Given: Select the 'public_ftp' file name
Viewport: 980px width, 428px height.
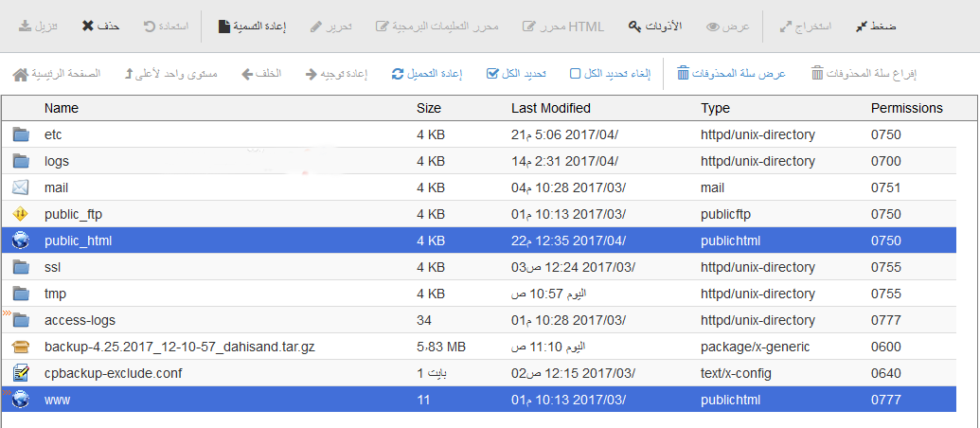Looking at the screenshot, I should click(73, 214).
